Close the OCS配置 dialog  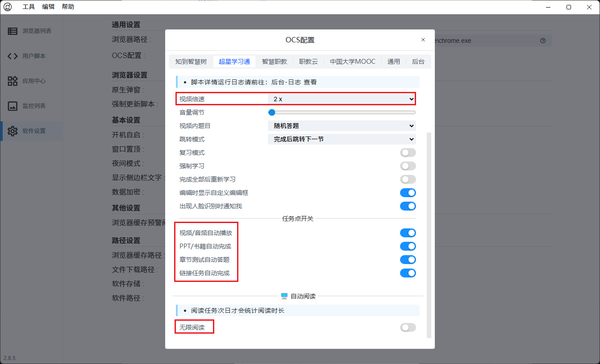pos(423,40)
